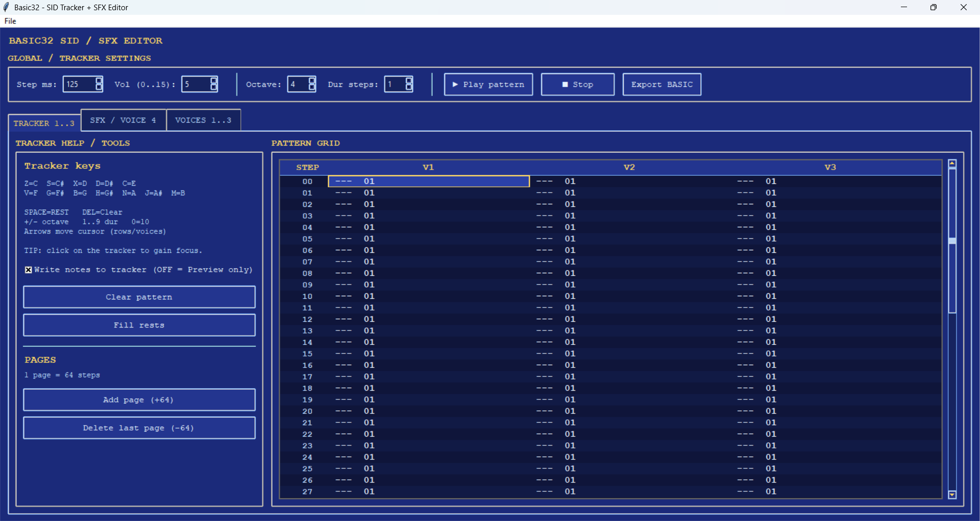Open the File menu
This screenshot has height=521, width=980.
(x=10, y=21)
